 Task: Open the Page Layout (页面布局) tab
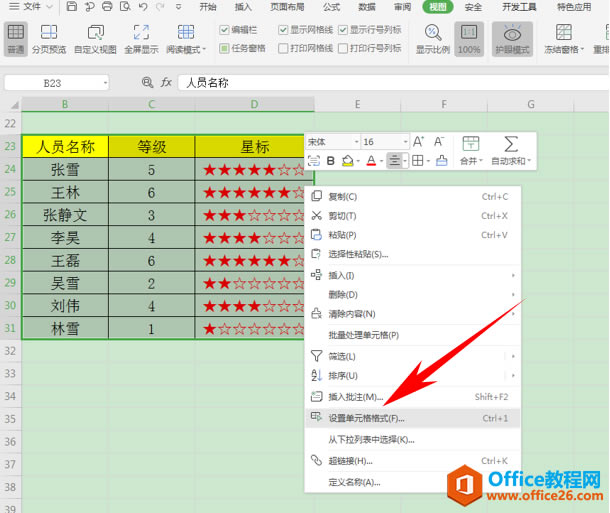287,7
